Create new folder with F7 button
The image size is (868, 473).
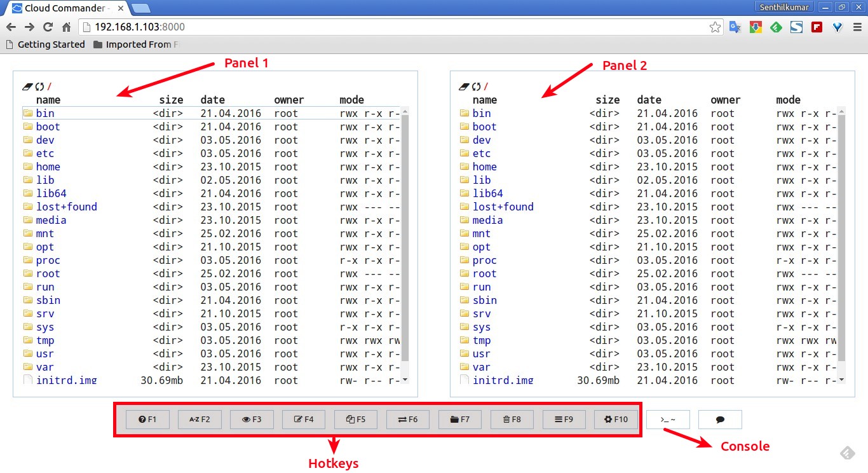coord(459,420)
